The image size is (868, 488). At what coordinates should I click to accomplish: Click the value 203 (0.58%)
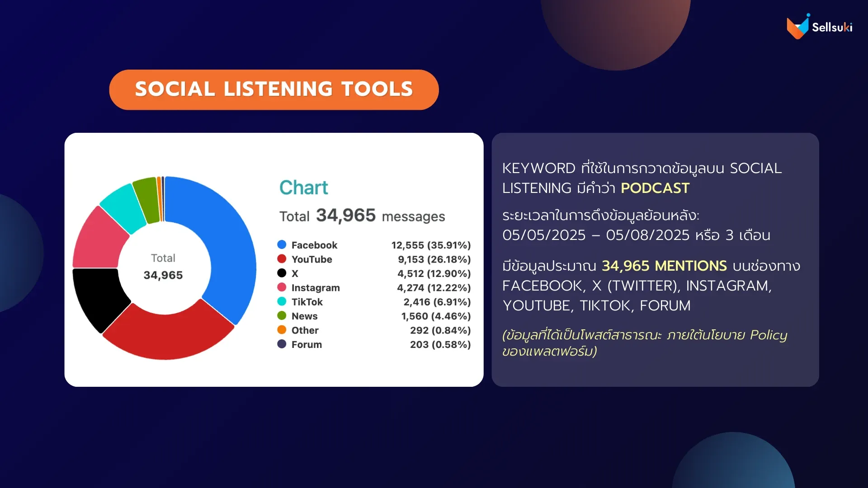tap(440, 344)
